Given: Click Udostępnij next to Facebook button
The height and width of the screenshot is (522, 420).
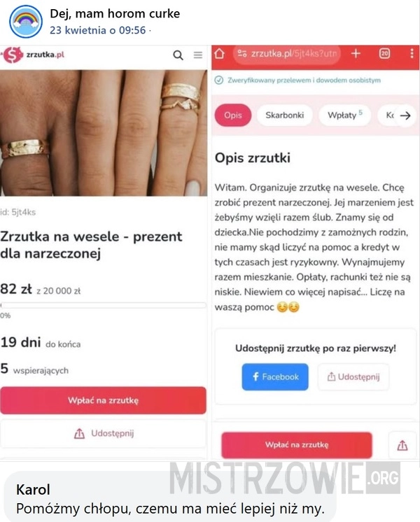Looking at the screenshot, I should (x=353, y=377).
